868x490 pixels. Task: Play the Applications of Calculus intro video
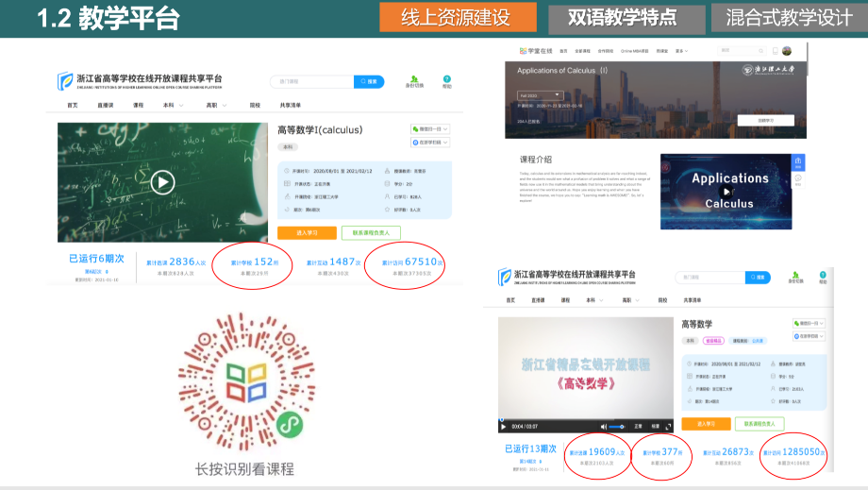pos(726,192)
